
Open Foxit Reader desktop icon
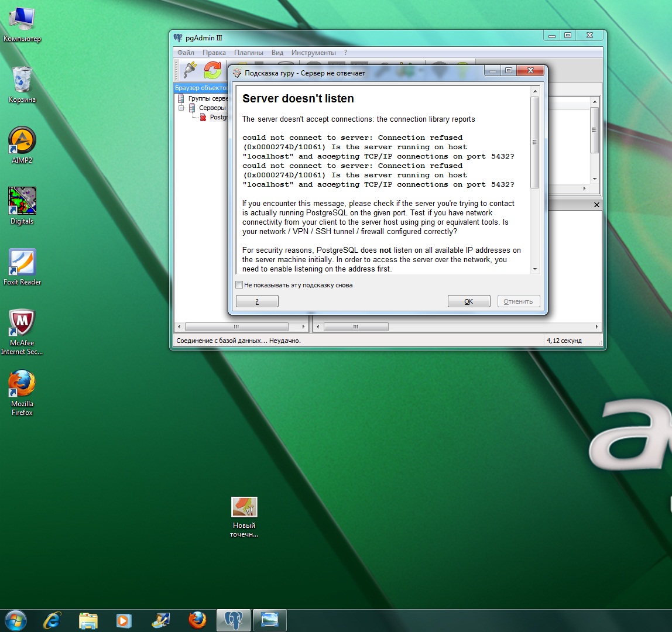tap(22, 263)
